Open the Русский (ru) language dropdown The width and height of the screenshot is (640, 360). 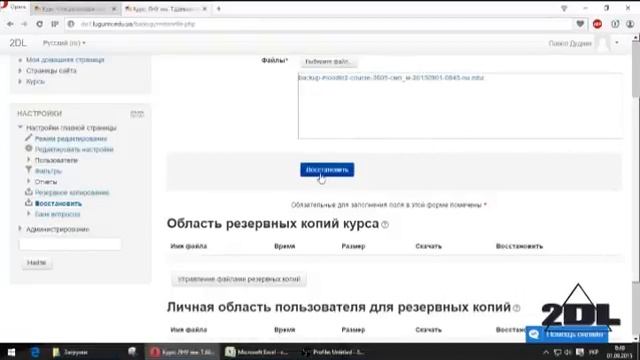tap(64, 43)
